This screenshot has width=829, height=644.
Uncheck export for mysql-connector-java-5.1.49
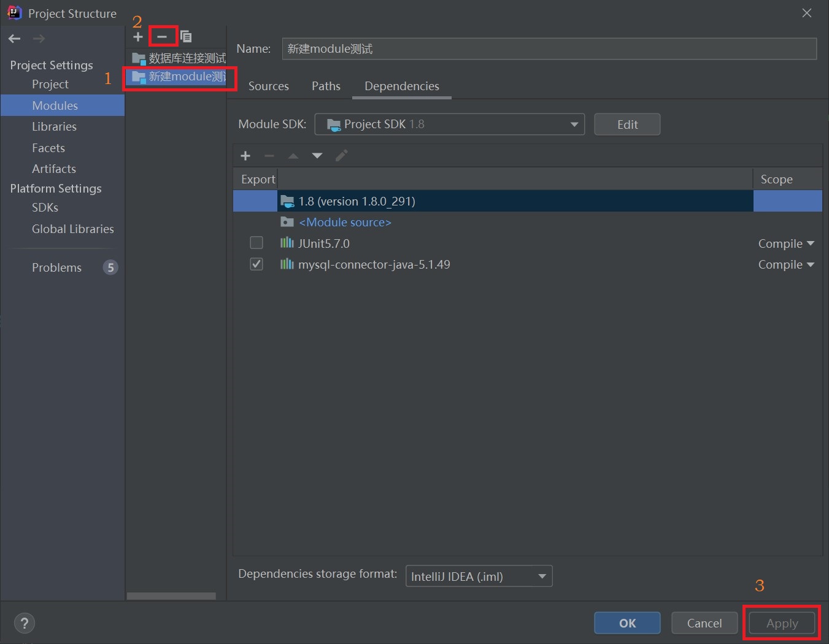tap(256, 264)
